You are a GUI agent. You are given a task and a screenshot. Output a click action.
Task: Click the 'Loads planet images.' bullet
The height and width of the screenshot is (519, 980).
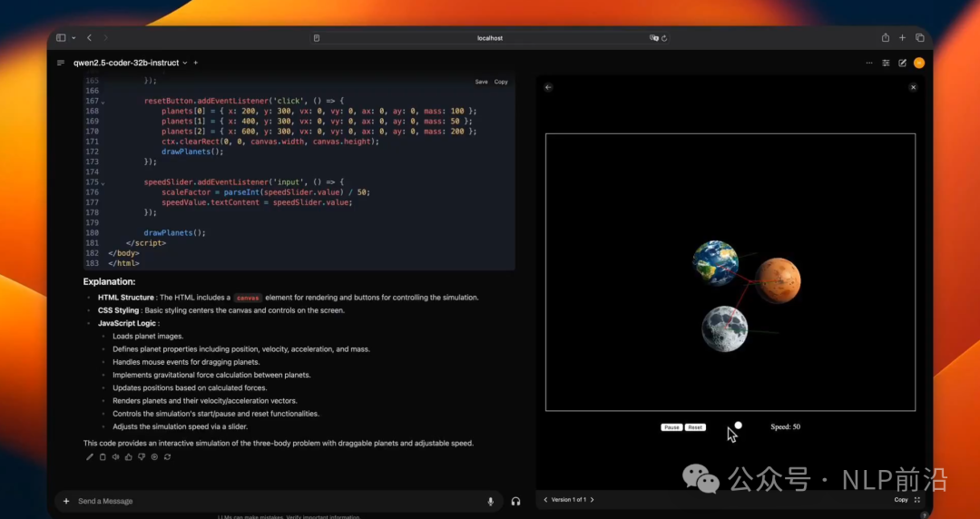[x=148, y=337]
